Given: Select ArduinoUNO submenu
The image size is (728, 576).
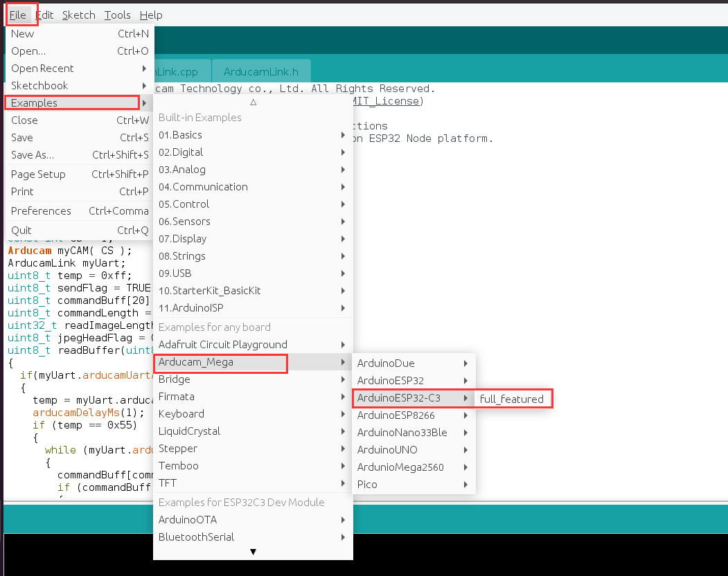Looking at the screenshot, I should coord(414,450).
